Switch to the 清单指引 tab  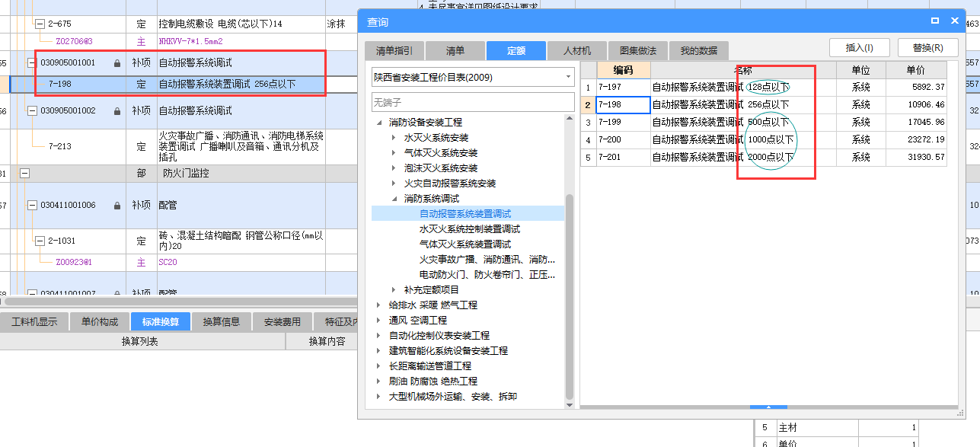[394, 51]
